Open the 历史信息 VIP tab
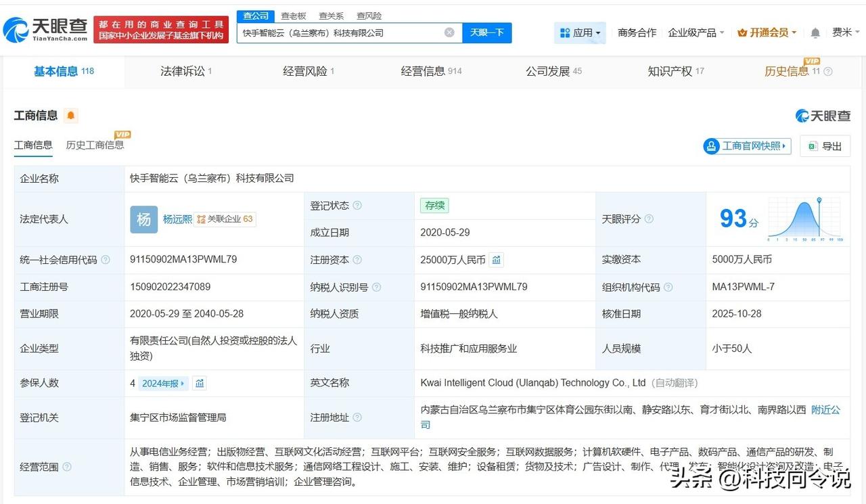This screenshot has height=504, width=866. click(793, 72)
